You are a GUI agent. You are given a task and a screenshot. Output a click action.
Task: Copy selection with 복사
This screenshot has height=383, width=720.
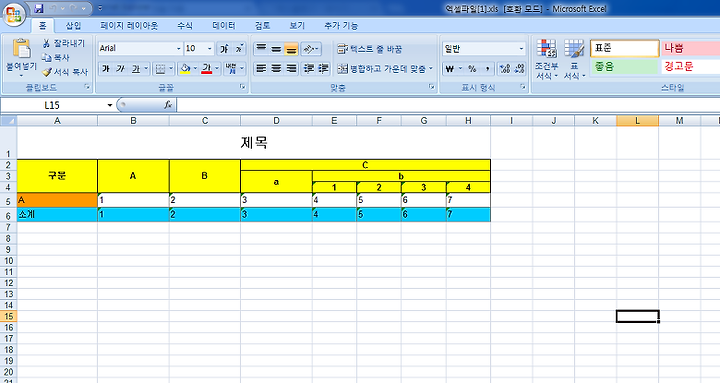coord(56,57)
